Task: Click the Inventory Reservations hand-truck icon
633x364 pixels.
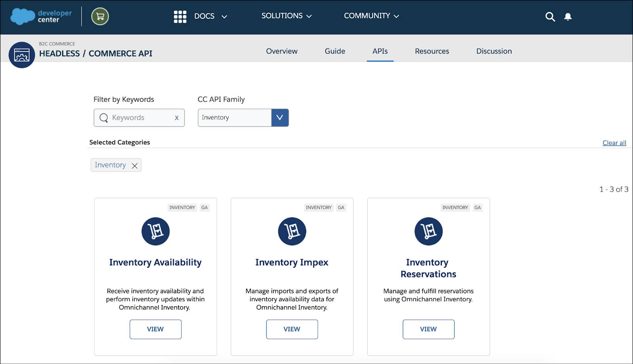Action: [428, 231]
